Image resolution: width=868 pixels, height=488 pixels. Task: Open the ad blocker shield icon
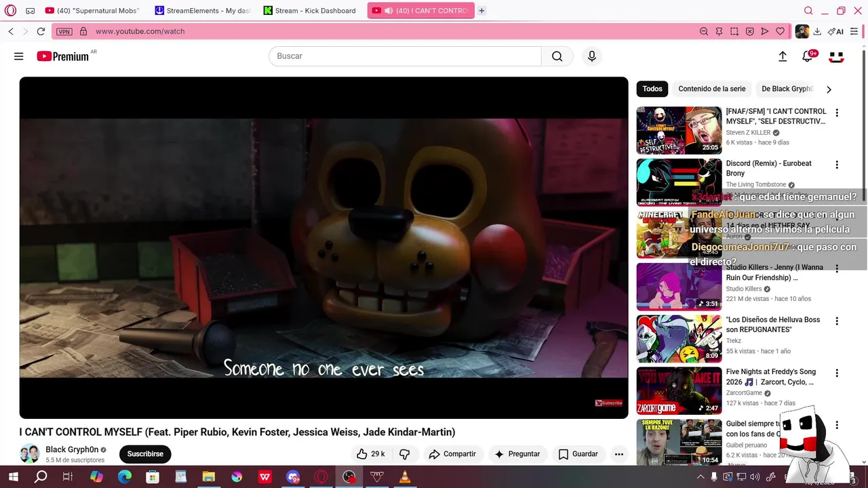coord(749,31)
